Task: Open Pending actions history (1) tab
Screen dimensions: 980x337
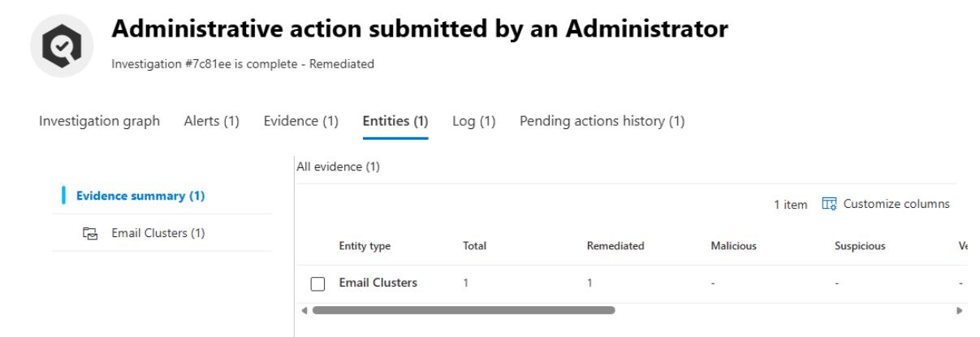Action: pos(602,122)
